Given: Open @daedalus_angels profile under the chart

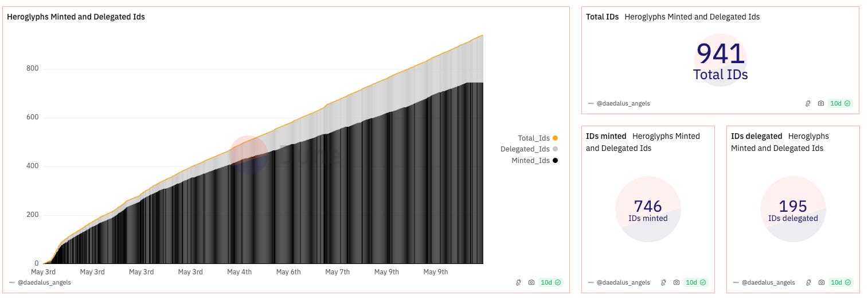Looking at the screenshot, I should 45,282.
